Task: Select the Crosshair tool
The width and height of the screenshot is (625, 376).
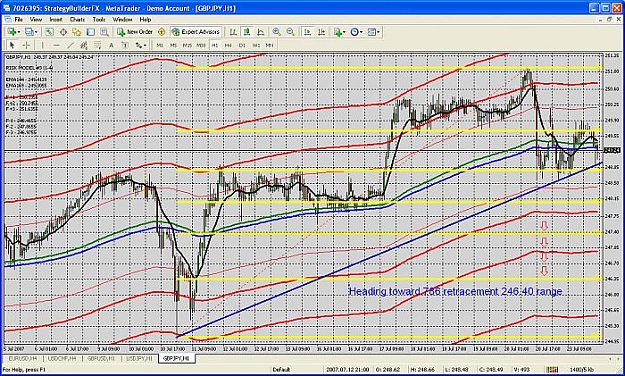Action: [26, 45]
